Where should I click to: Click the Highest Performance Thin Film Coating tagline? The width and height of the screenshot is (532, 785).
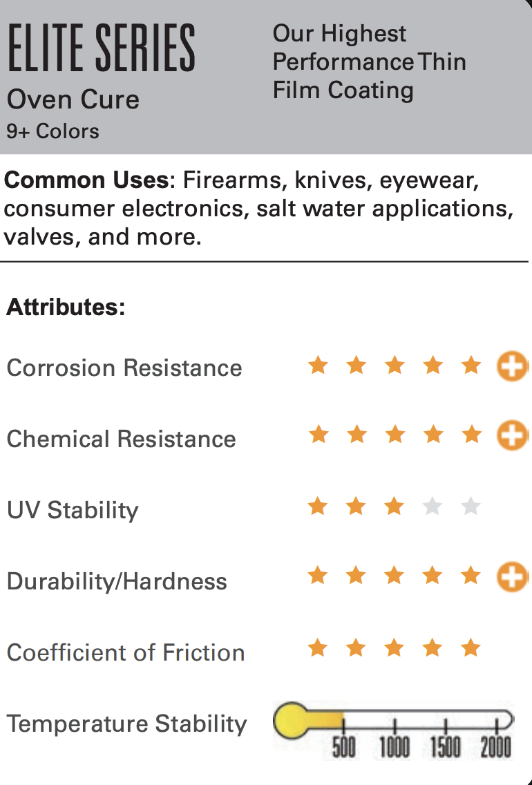pos(369,62)
